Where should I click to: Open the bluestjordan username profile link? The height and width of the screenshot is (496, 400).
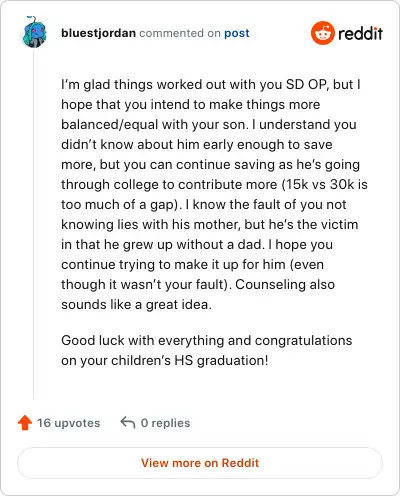[x=98, y=33]
